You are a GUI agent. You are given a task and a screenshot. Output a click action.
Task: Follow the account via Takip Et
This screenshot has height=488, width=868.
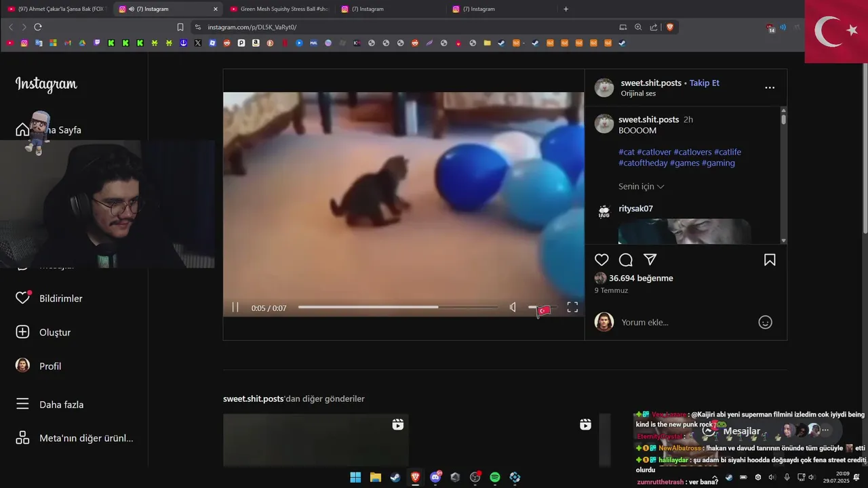point(705,83)
